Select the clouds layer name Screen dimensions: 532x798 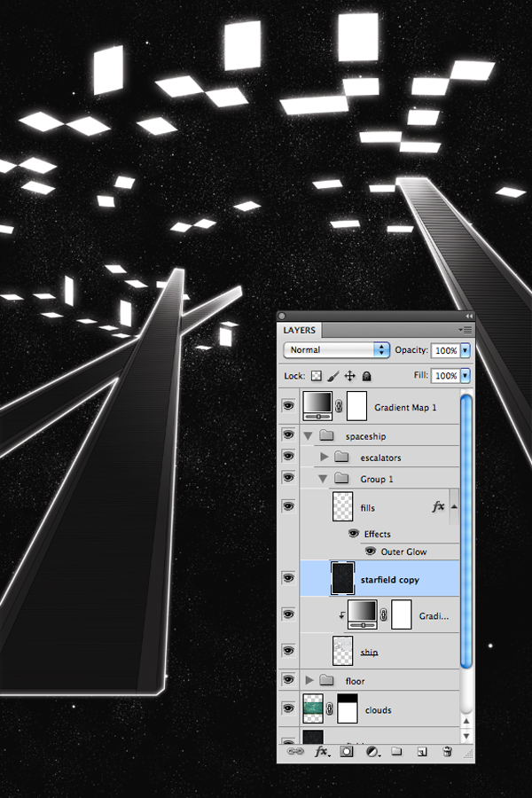379,710
